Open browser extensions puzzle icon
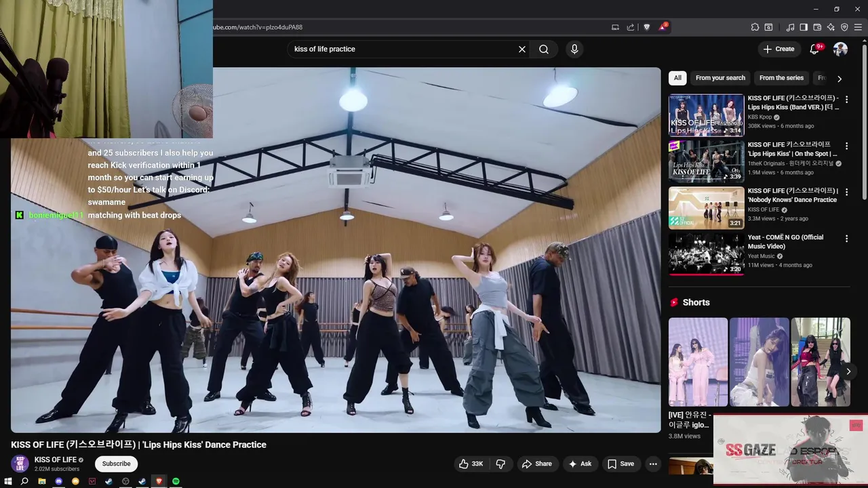Screen dimensions: 868x488 [x=755, y=27]
